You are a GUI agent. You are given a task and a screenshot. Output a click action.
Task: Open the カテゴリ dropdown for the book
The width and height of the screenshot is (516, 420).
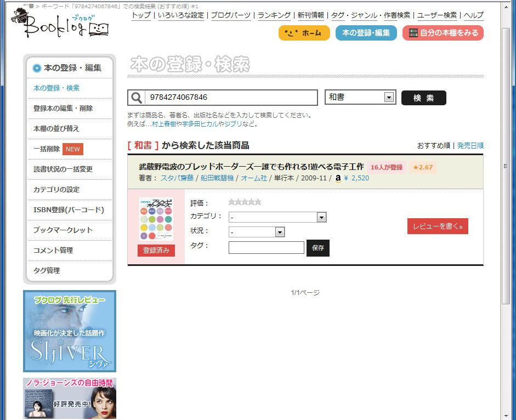tap(322, 217)
